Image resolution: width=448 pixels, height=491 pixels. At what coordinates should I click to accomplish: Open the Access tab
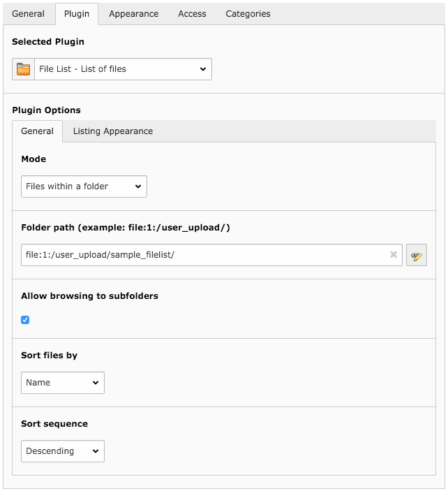point(192,14)
